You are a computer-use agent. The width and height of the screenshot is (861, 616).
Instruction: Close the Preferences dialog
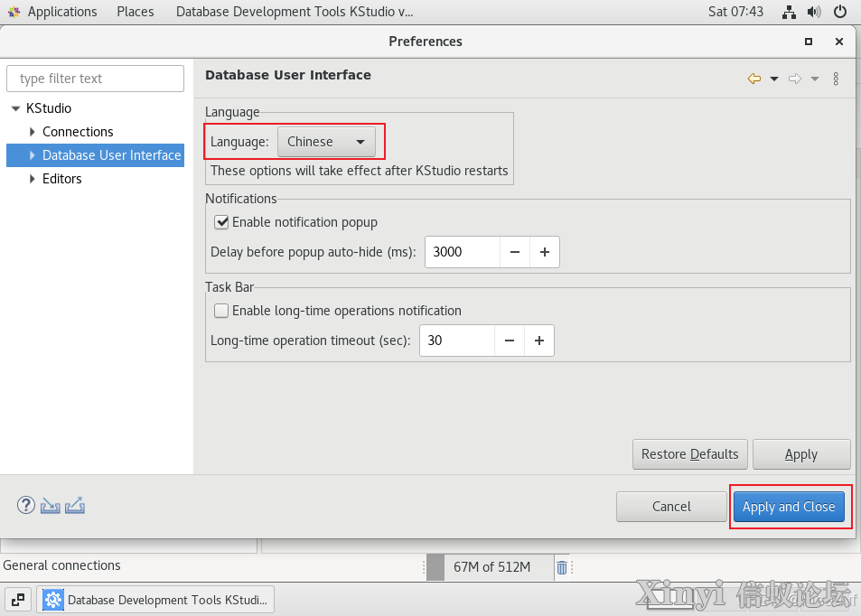[x=839, y=42]
